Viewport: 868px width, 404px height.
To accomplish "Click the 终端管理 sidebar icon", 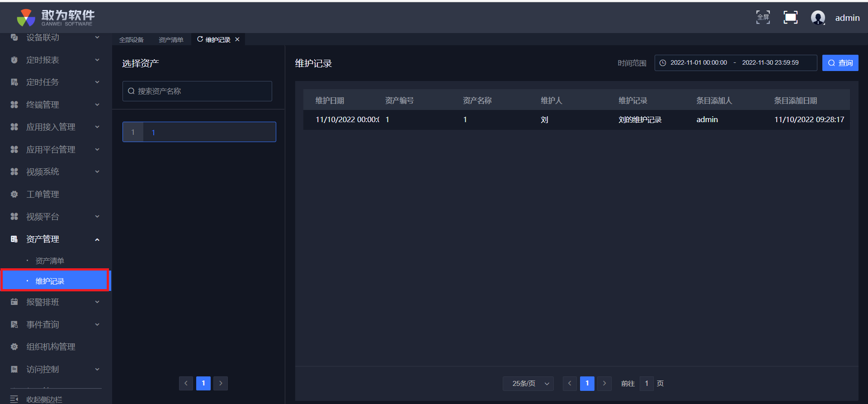I will point(14,105).
